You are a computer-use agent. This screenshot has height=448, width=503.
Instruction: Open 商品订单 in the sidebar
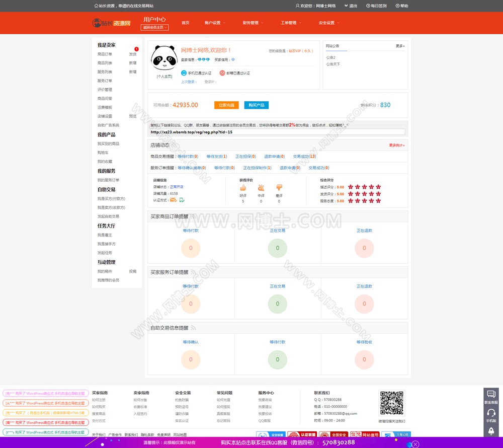pos(105,54)
